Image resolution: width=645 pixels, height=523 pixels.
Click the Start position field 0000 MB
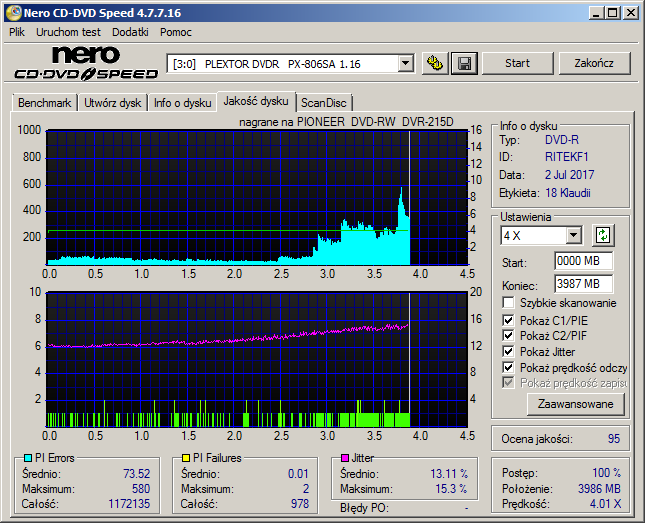[x=583, y=261]
